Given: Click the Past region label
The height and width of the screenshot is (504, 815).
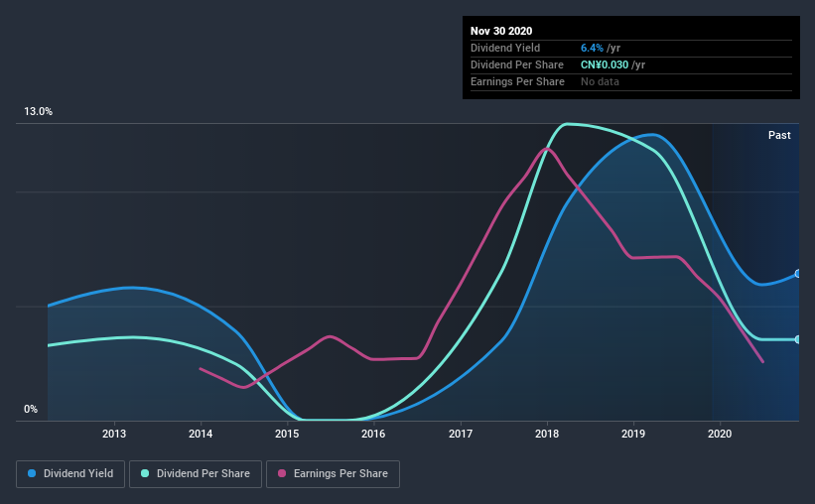Looking at the screenshot, I should (779, 135).
